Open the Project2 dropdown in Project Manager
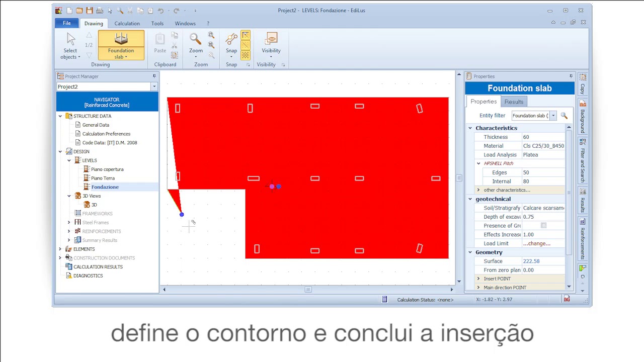The height and width of the screenshot is (362, 644). pos(154,86)
